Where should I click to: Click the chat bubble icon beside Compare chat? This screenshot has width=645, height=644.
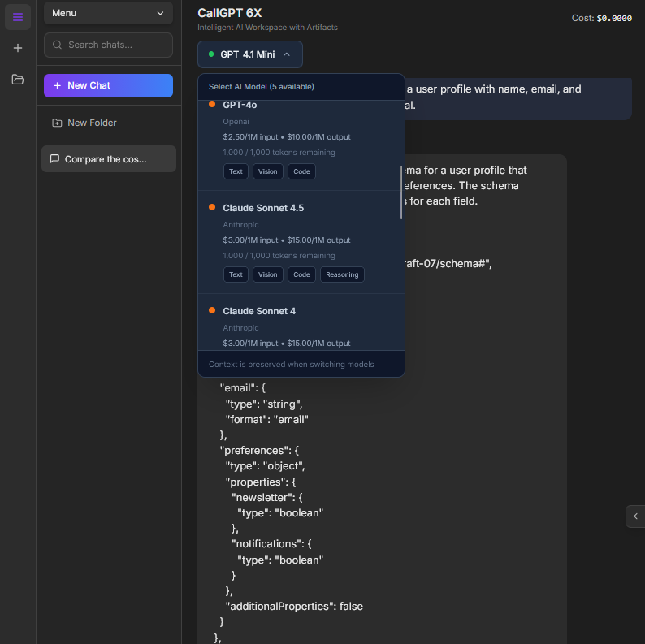point(54,159)
